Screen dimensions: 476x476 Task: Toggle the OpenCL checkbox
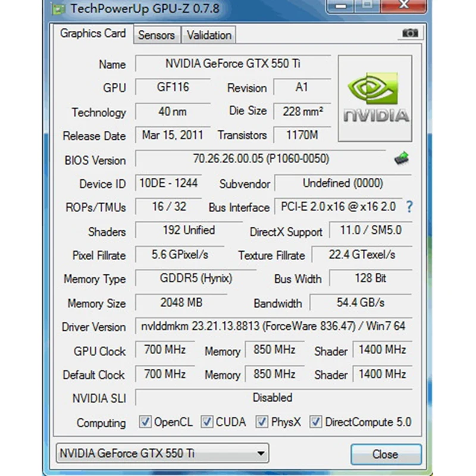[145, 422]
